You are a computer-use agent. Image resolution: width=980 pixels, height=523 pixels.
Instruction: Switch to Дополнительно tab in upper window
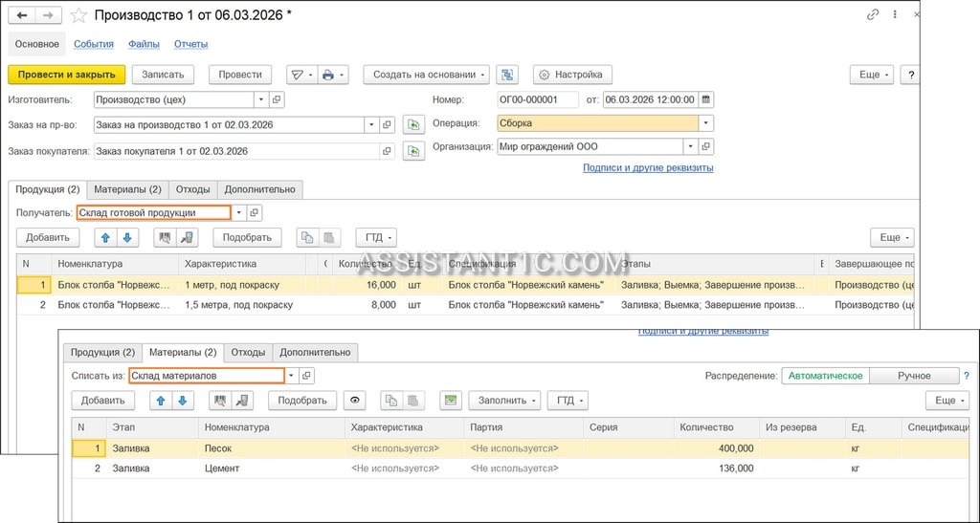[260, 189]
